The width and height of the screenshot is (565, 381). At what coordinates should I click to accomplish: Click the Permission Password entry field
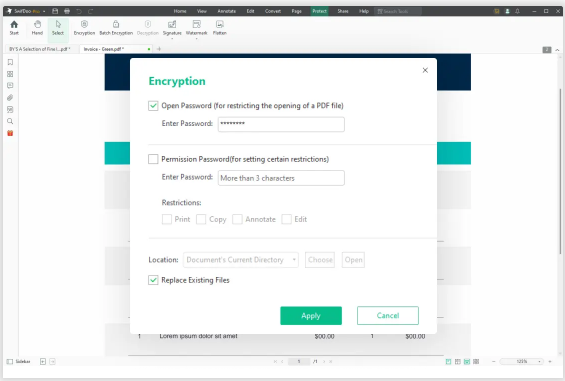tap(281, 178)
